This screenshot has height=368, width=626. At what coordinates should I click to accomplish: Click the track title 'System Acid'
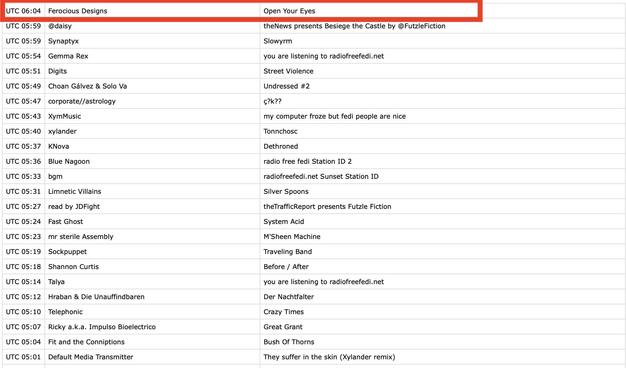click(x=283, y=222)
